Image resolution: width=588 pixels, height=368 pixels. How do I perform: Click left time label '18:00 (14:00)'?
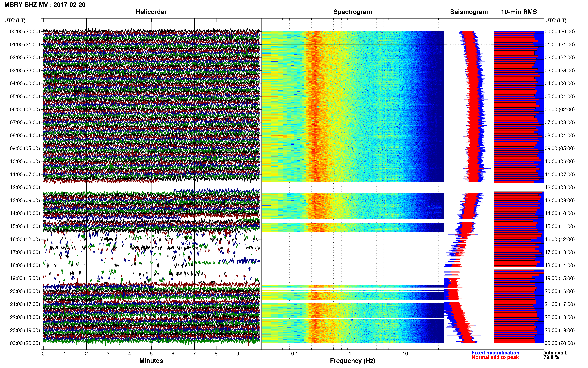pyautogui.click(x=25, y=265)
